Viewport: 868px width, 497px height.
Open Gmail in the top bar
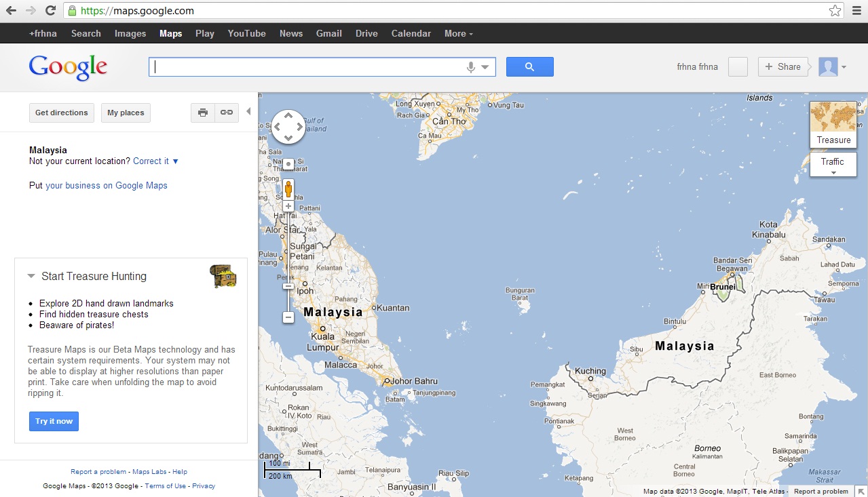pyautogui.click(x=329, y=33)
